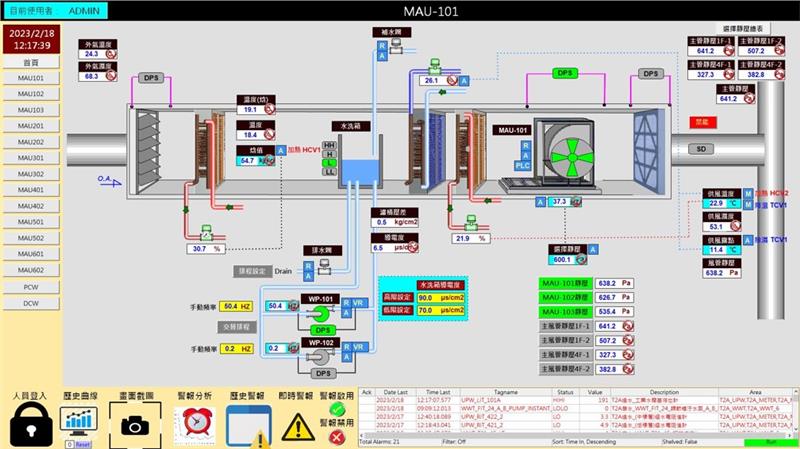Open the MAU201 page from sidebar
The image size is (800, 449).
31,126
